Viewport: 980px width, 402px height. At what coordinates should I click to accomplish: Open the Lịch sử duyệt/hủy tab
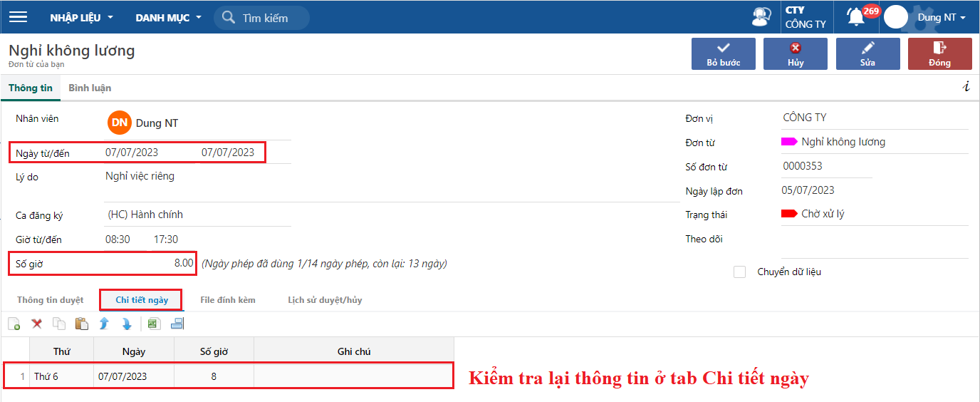(x=325, y=300)
